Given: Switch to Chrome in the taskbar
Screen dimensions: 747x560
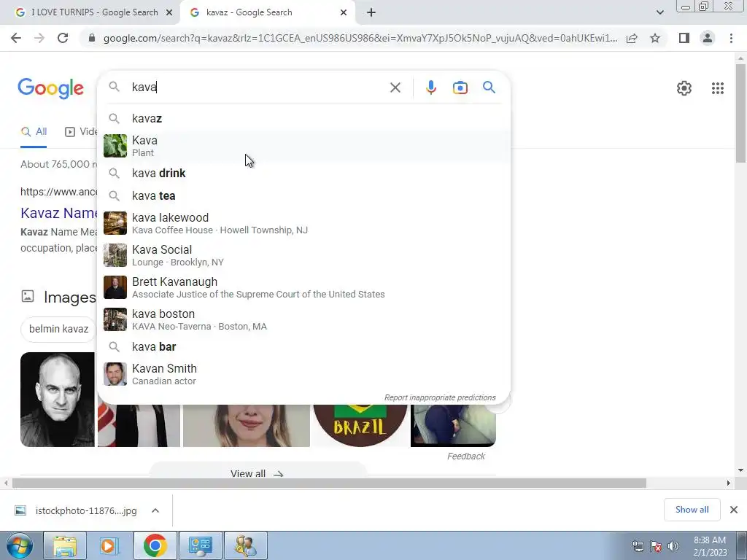Looking at the screenshot, I should [155, 545].
